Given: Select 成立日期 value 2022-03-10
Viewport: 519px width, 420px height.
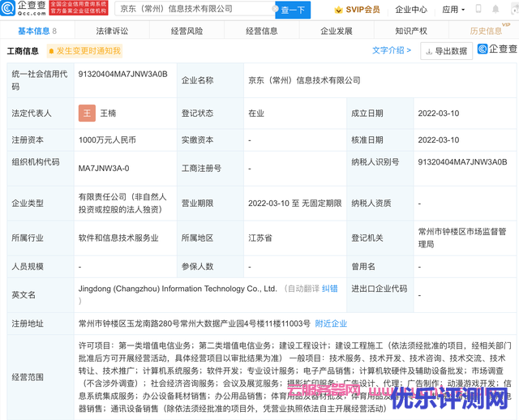Looking at the screenshot, I should [x=439, y=114].
